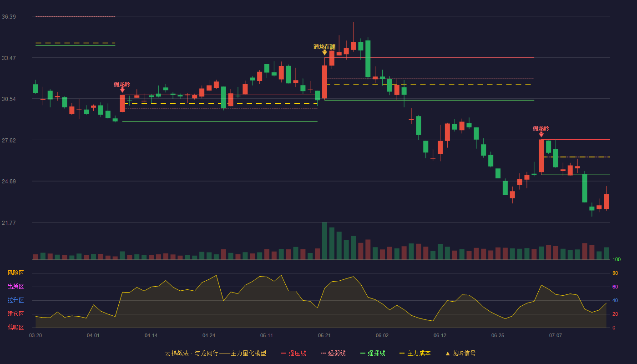Click the tallest green volume bar at 05-21
637x364 pixels.
point(324,241)
